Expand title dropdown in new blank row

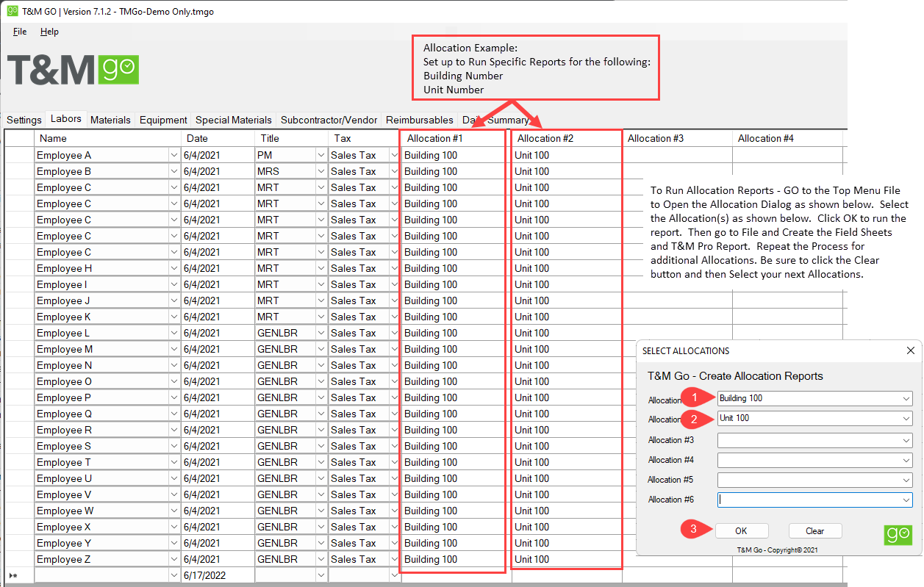[320, 575]
